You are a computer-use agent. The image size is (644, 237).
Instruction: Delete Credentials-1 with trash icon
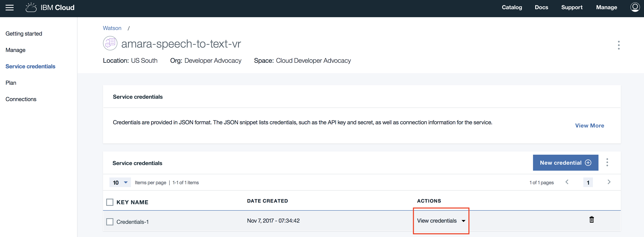coord(591,219)
